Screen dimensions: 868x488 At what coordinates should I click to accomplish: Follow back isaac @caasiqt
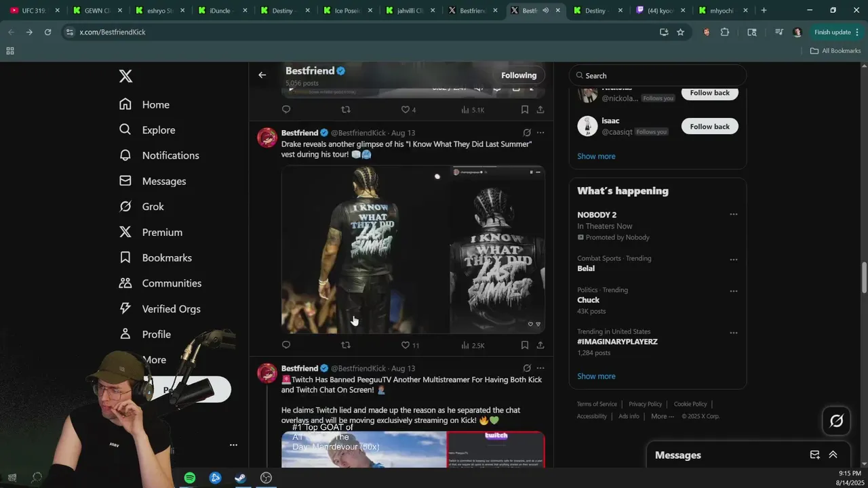[709, 127]
